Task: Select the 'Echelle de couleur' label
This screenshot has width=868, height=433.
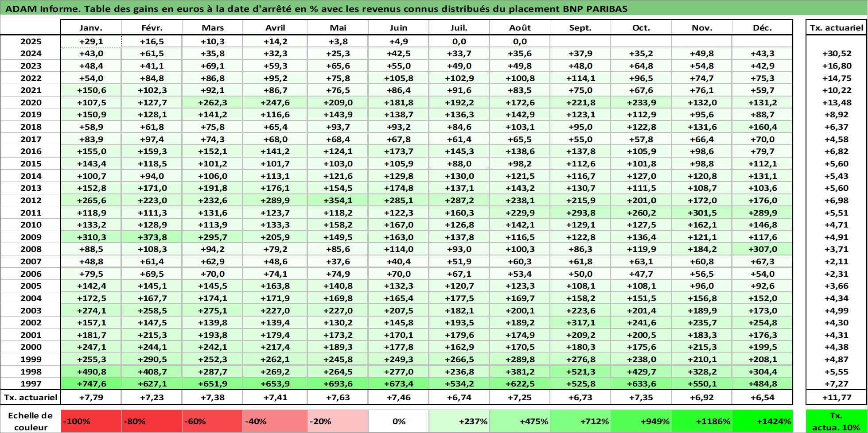Action: coord(31,421)
